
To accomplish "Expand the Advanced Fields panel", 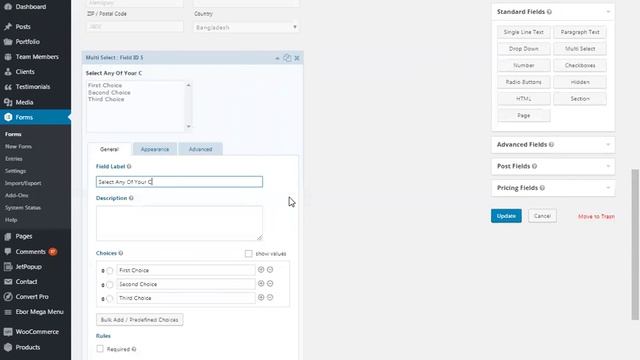I will (x=608, y=144).
